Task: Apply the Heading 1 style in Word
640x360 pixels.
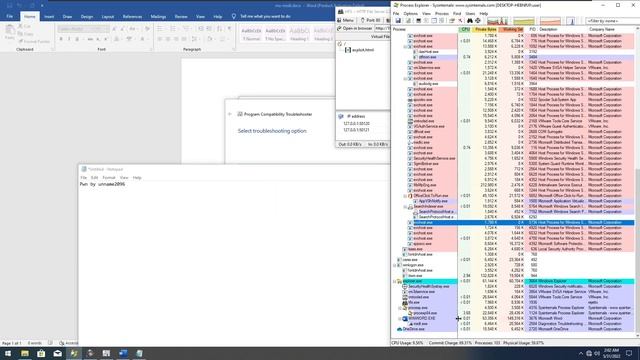Action: coord(299,34)
